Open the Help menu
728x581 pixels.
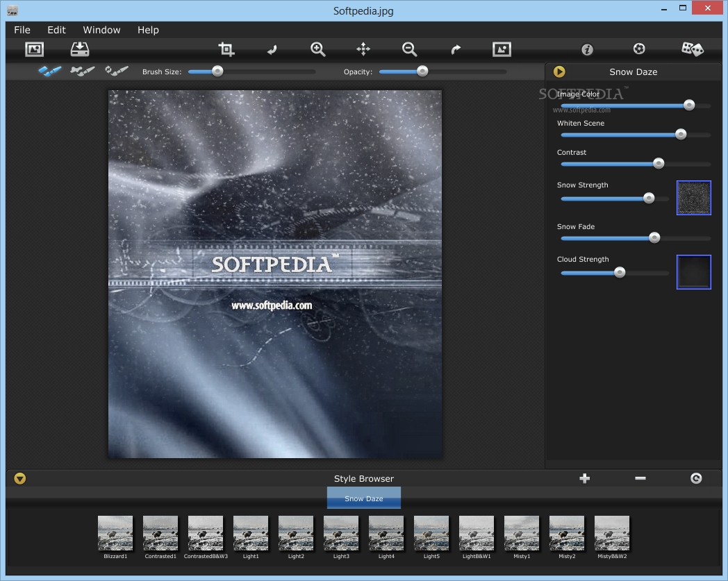148,30
